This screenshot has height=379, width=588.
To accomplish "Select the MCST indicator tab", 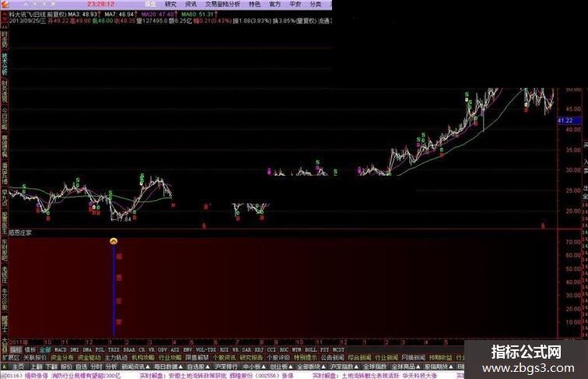I will (x=338, y=350).
